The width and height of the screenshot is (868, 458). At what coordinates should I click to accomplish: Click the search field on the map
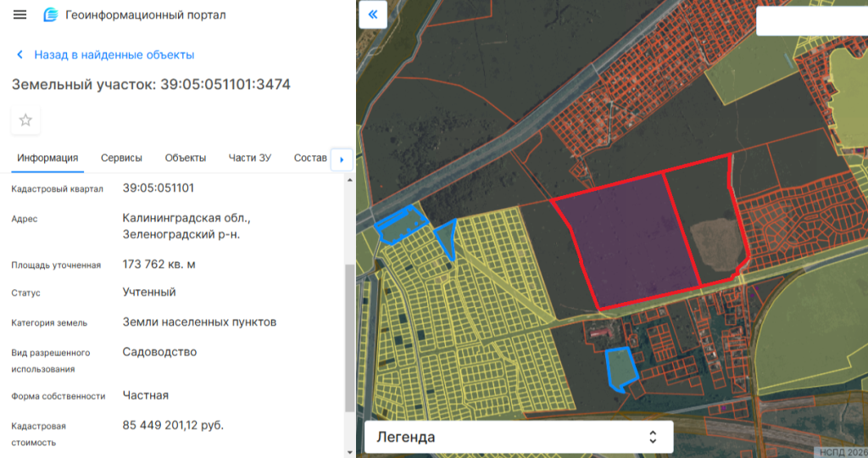pyautogui.click(x=810, y=22)
